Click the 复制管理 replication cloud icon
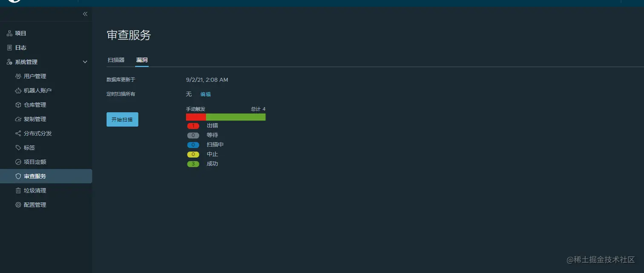 point(18,119)
